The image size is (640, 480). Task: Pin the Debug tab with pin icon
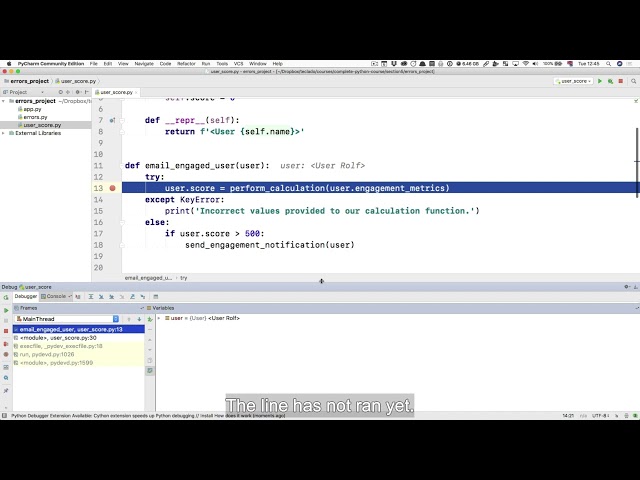coord(6,391)
